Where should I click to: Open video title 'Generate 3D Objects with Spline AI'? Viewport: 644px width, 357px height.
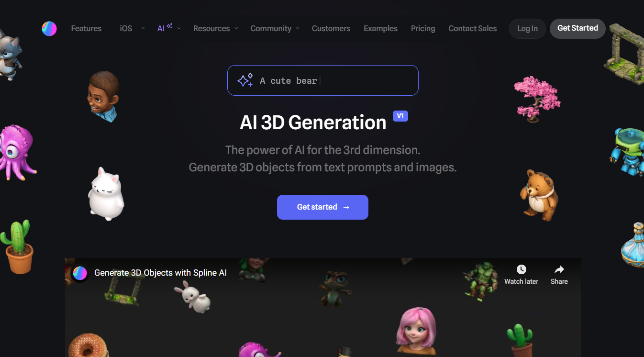160,273
